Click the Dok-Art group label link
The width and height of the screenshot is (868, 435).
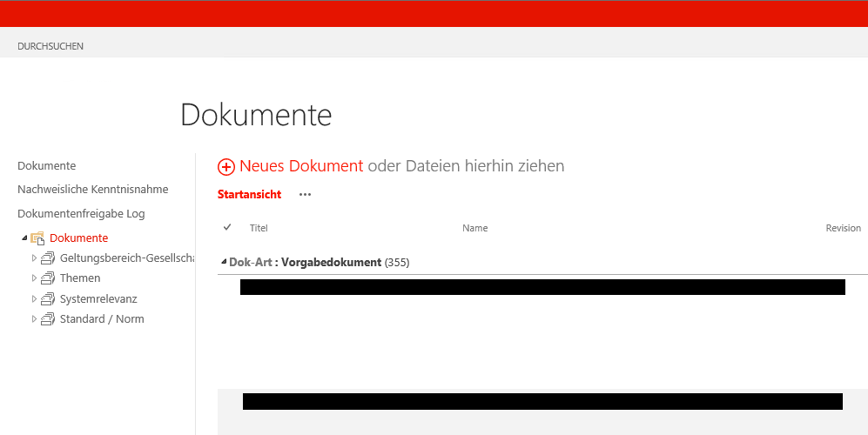pos(250,263)
